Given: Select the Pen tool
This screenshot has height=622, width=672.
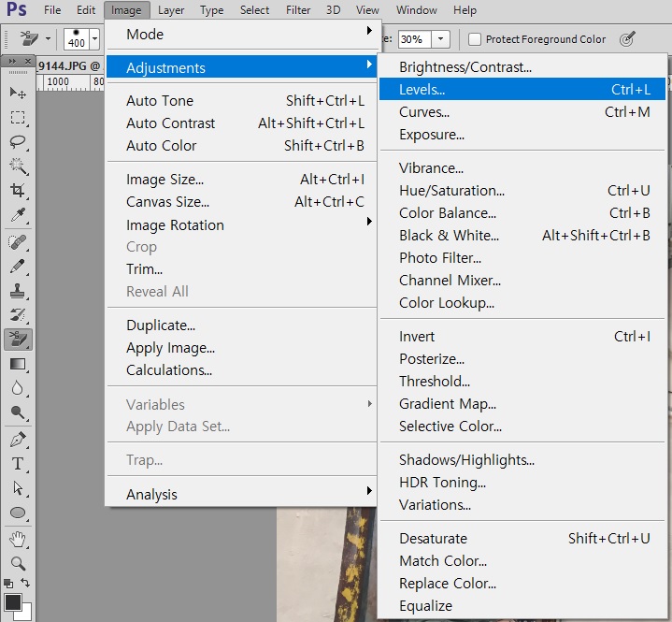Looking at the screenshot, I should click(x=18, y=440).
